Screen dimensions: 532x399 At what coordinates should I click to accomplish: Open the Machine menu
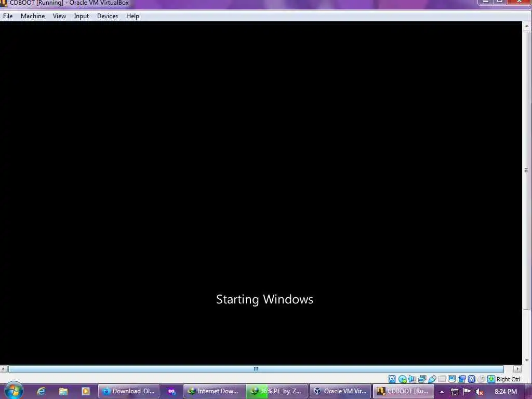pos(33,16)
